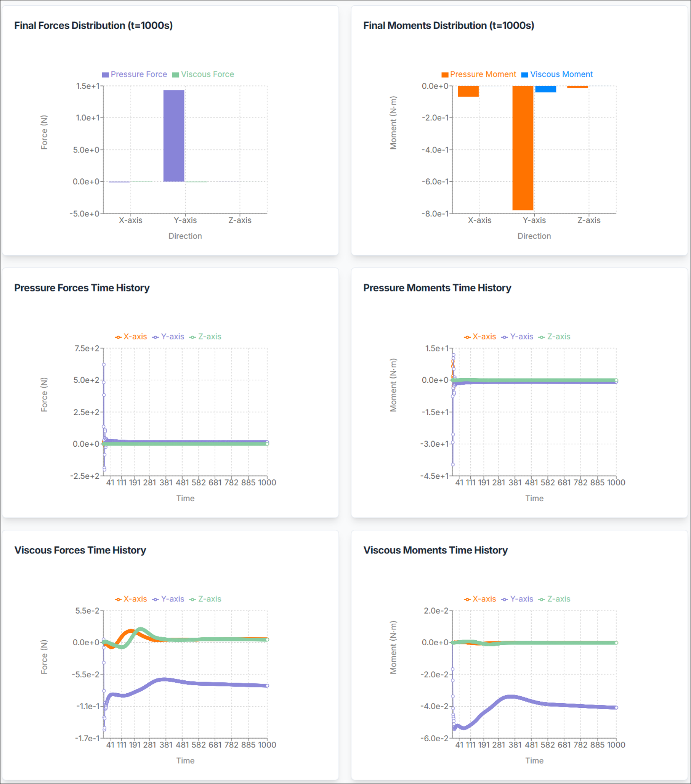This screenshot has height=784, width=691.
Task: Hide Y-axis series in Pressure Moments Time History
Action: pos(517,337)
